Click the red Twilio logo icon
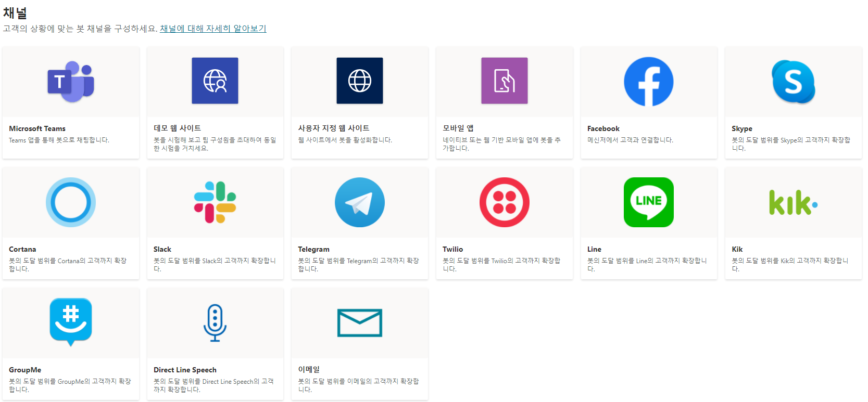The height and width of the screenshot is (402, 868). click(505, 202)
